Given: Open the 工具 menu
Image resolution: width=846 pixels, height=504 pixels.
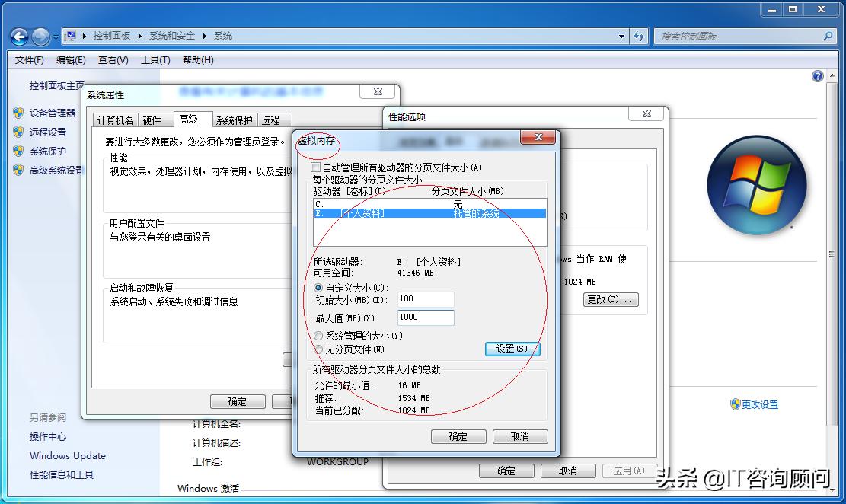Looking at the screenshot, I should 155,60.
